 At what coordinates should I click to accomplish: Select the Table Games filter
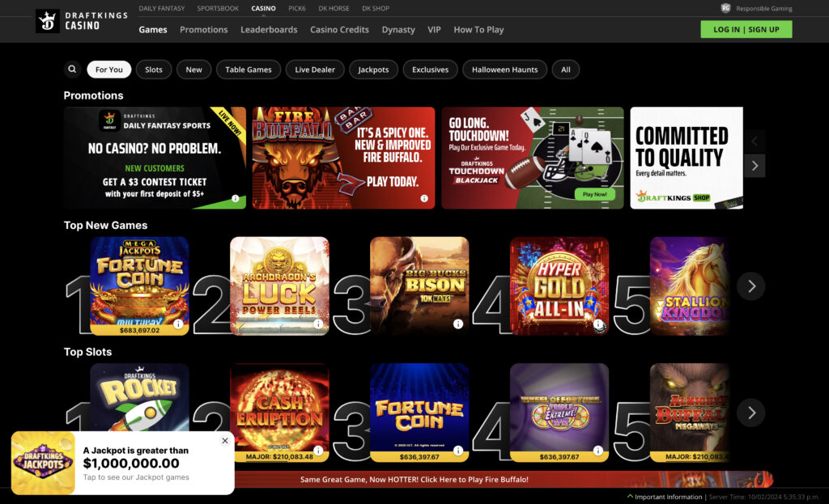pos(249,70)
